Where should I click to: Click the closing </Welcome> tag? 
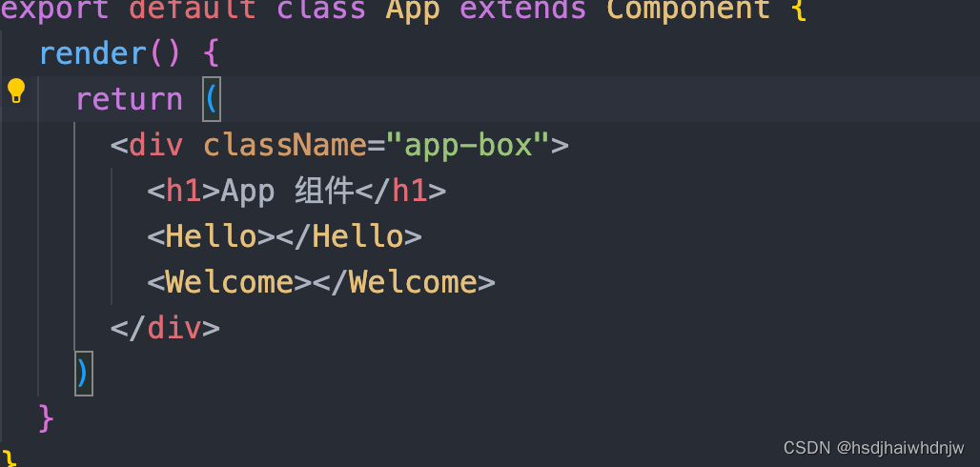click(x=404, y=282)
